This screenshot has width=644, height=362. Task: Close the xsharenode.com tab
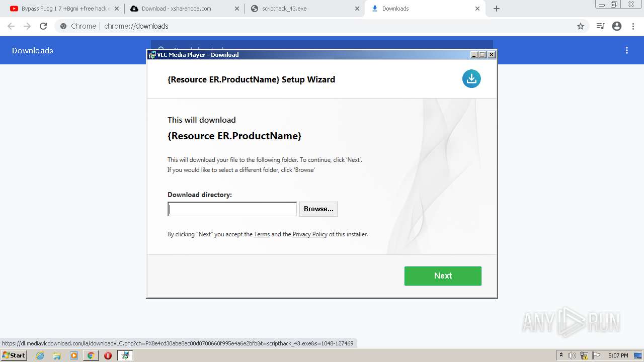(237, 9)
